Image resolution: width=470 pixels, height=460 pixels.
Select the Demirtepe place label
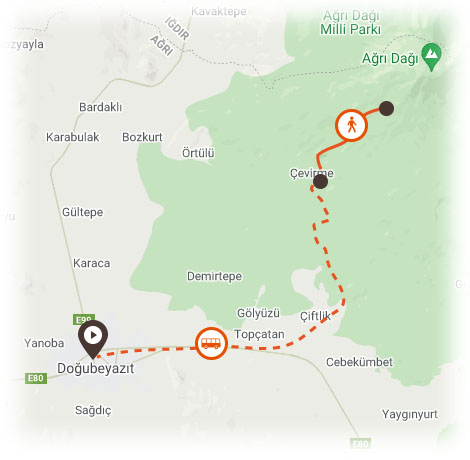[214, 276]
